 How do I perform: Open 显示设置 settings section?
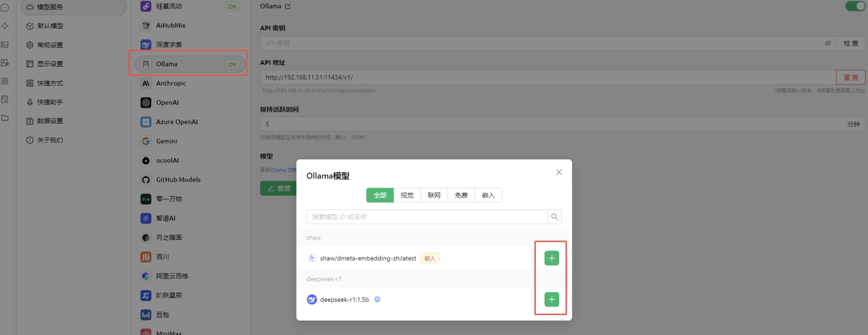tap(74, 64)
